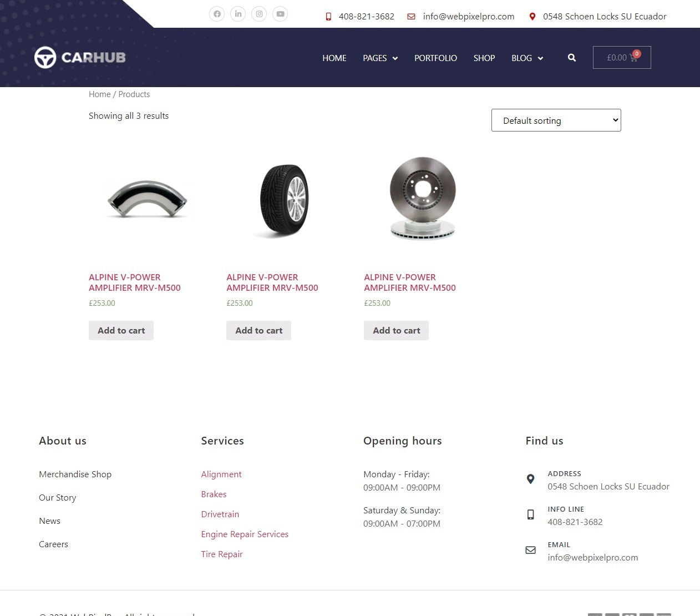Click the phone number under INFO LINE
The width and height of the screenshot is (700, 616).
pyautogui.click(x=575, y=522)
